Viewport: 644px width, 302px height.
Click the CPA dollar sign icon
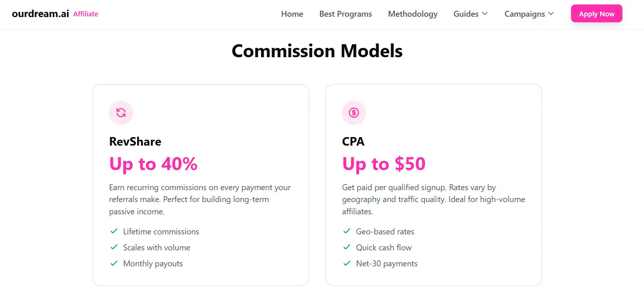click(354, 113)
